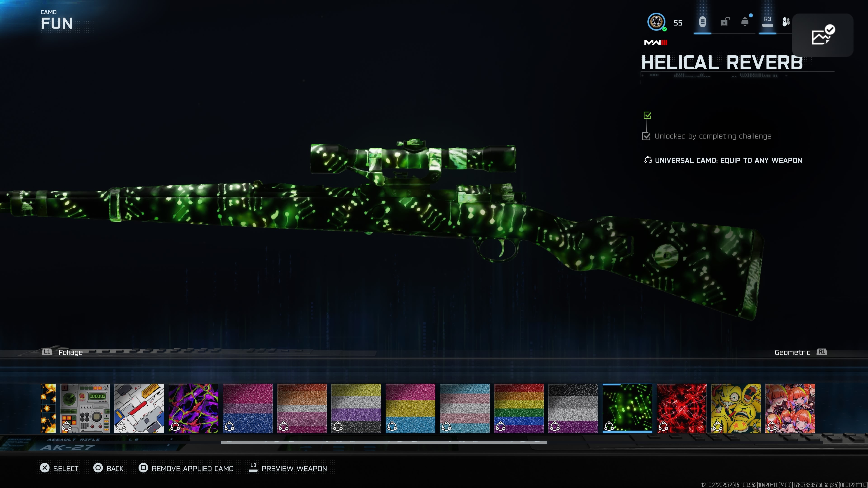Click the player level '55' text
Viewport: 868px width, 488px height.
pos(678,23)
